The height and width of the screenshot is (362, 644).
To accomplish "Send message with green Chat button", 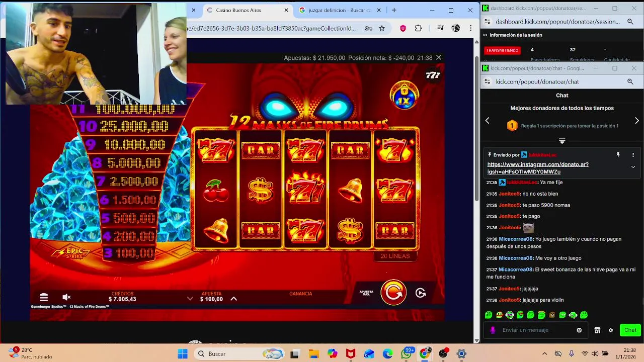I will 630,330.
